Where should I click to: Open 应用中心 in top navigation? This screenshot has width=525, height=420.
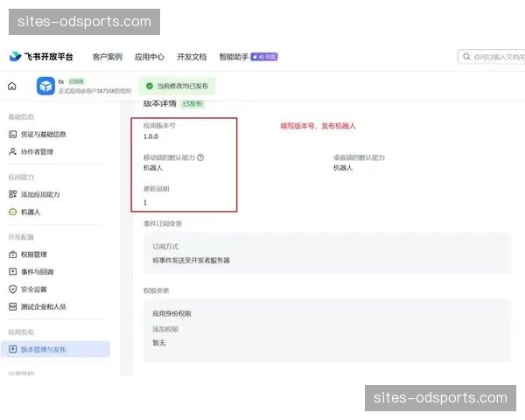150,57
